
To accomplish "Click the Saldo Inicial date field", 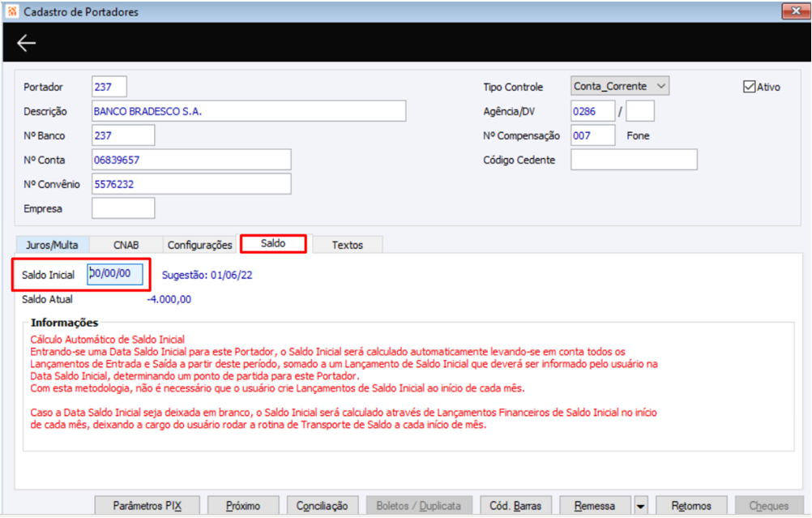I will pyautogui.click(x=115, y=274).
